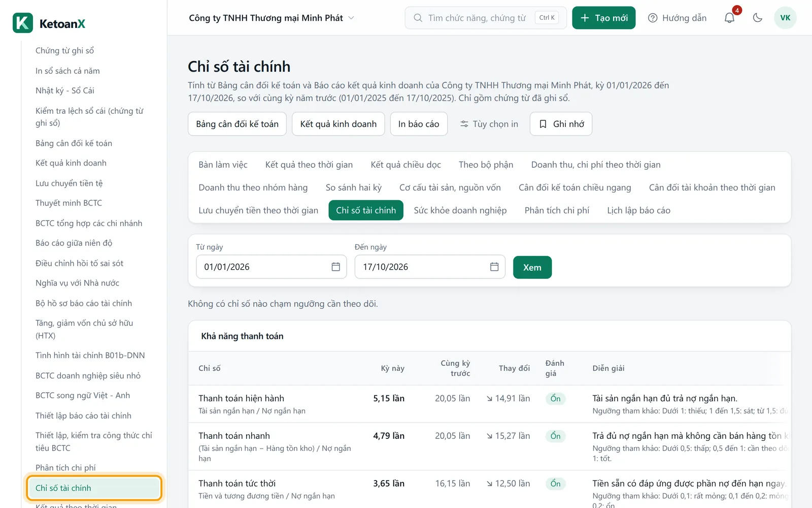Open Kết quả chiều dọc tab
This screenshot has height=508, width=812.
pyautogui.click(x=405, y=165)
